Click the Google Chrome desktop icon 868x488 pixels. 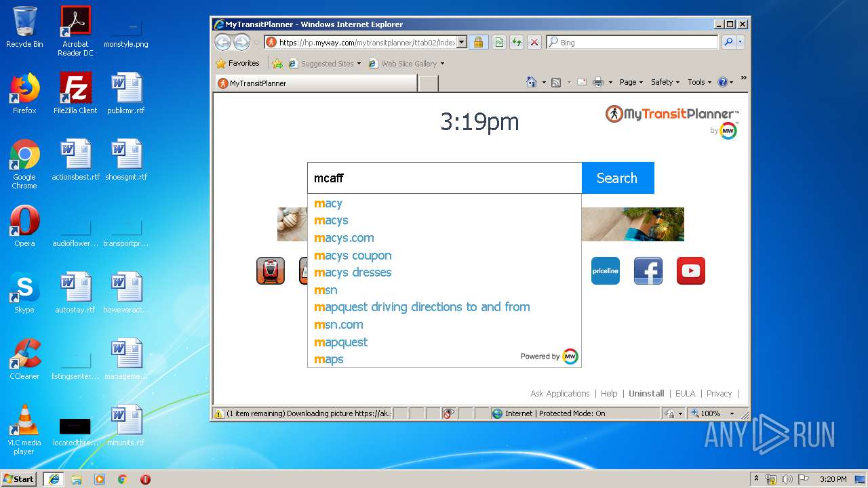coord(24,164)
